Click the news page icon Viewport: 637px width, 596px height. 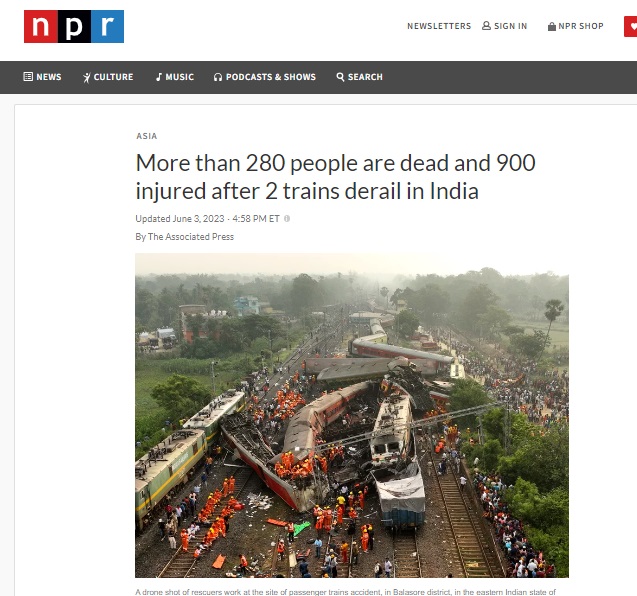click(x=28, y=76)
